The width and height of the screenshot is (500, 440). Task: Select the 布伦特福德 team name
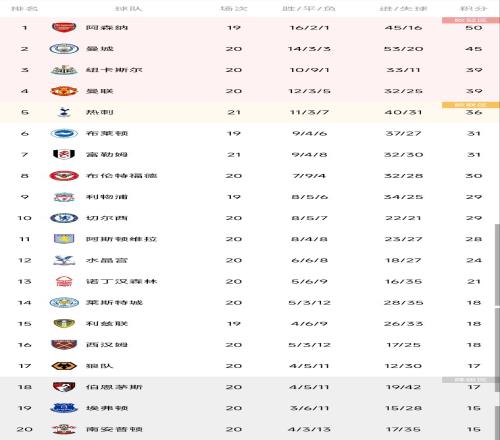(122, 176)
